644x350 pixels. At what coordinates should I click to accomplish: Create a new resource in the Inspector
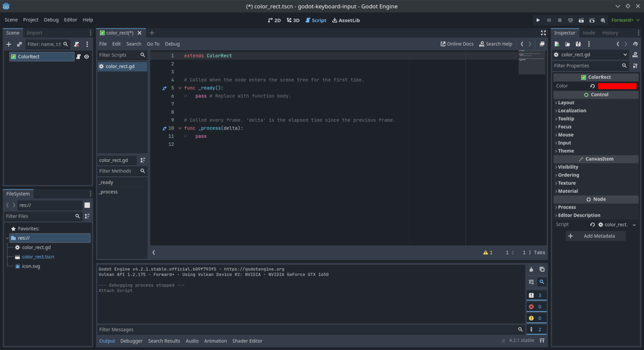(556, 44)
